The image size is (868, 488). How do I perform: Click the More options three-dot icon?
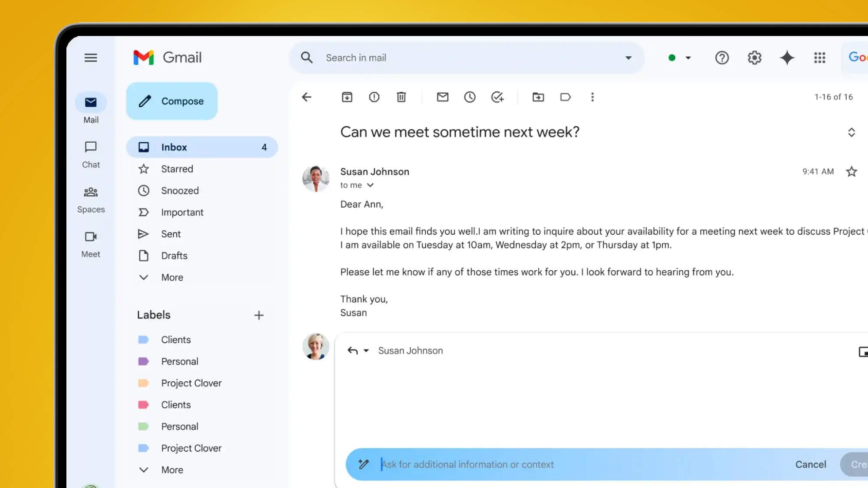coord(592,97)
